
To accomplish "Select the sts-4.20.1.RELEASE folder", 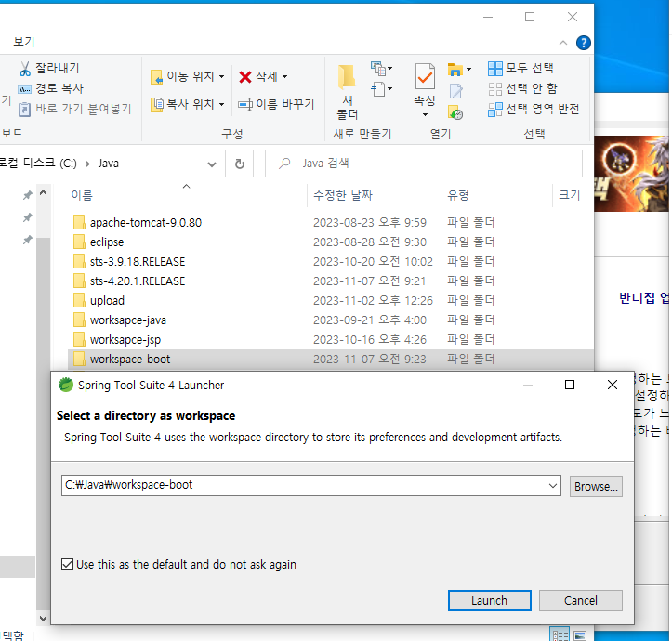I will 138,281.
